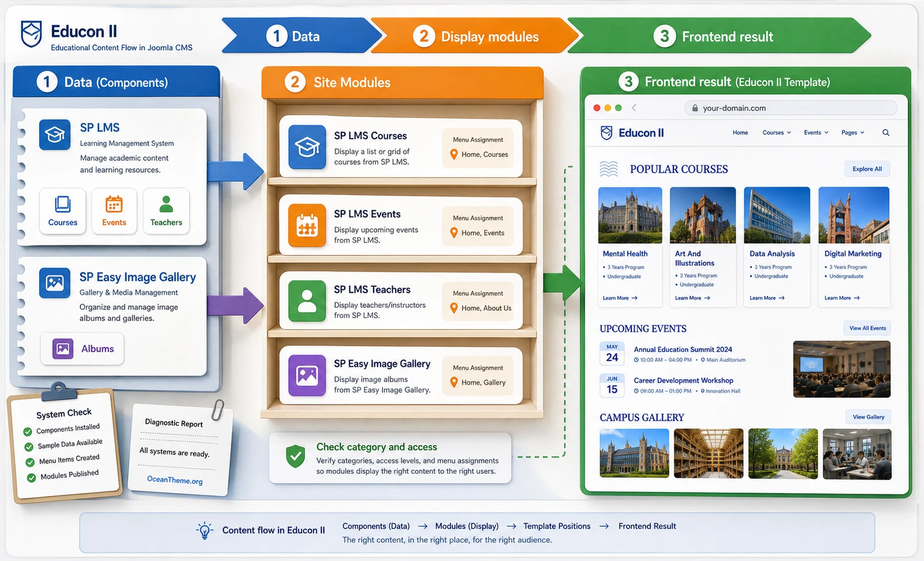Open the OceanTheme.org link
The width and height of the screenshot is (924, 561).
point(174,480)
